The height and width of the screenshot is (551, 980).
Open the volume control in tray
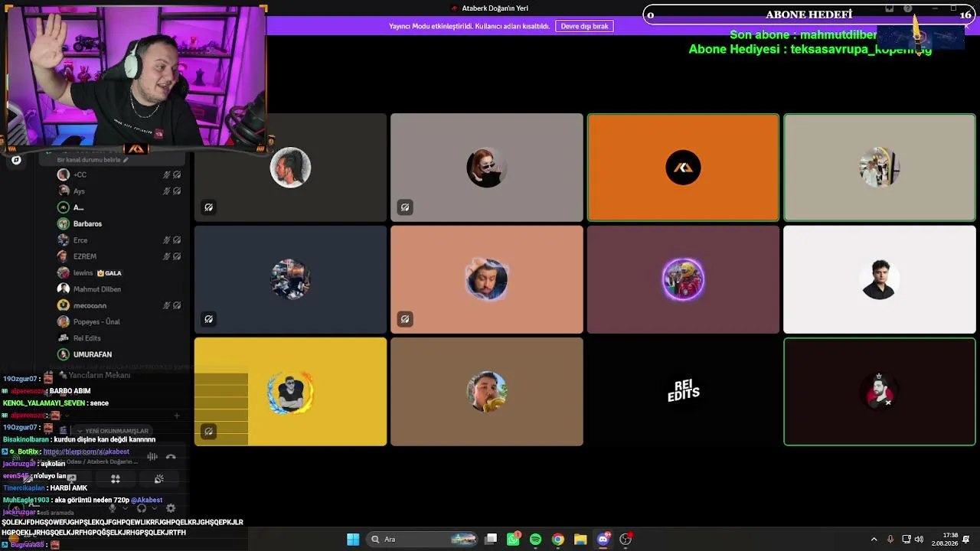click(919, 540)
